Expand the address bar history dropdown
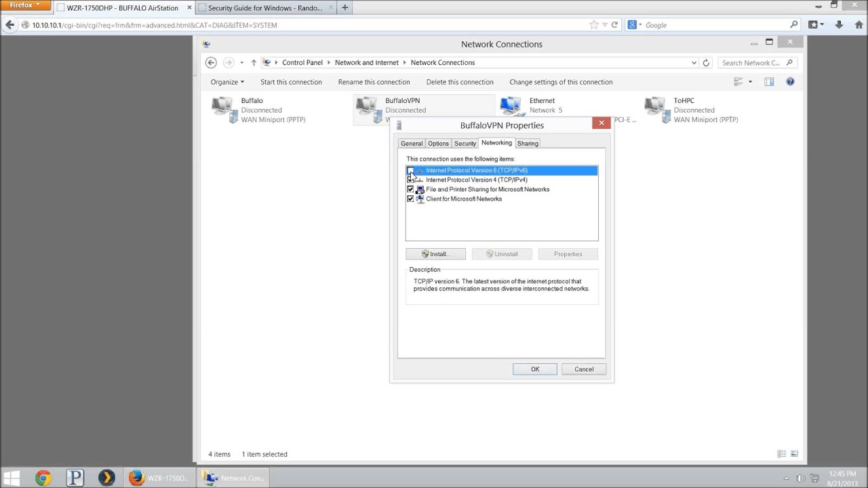The image size is (868, 488). (x=694, y=62)
